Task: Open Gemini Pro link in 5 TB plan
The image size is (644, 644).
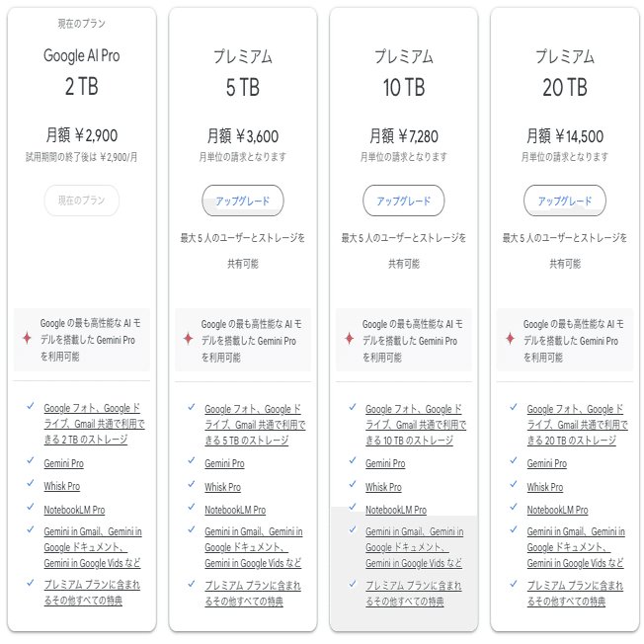Action: pos(224,463)
